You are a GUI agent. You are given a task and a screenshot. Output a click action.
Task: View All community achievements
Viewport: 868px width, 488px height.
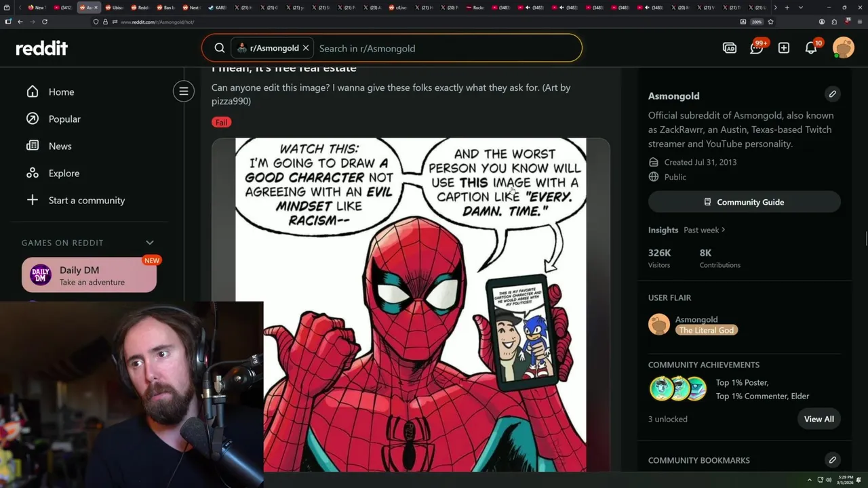(x=819, y=419)
